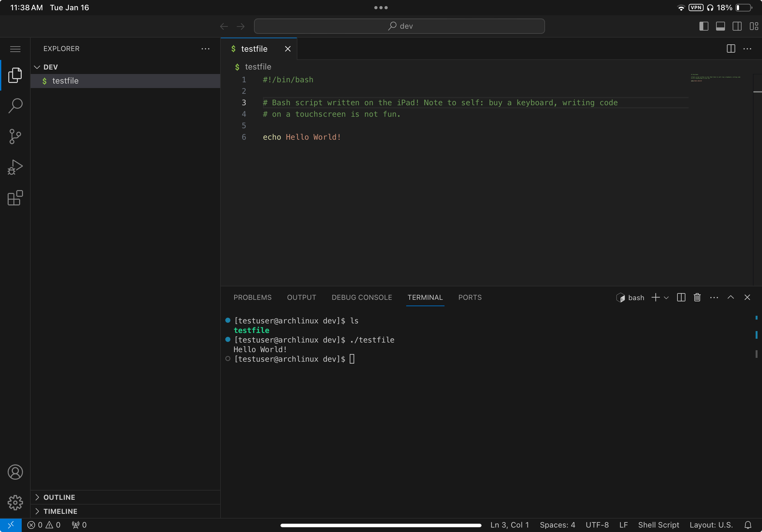The height and width of the screenshot is (532, 762).
Task: Click the green testfile in terminal output
Action: pos(251,330)
